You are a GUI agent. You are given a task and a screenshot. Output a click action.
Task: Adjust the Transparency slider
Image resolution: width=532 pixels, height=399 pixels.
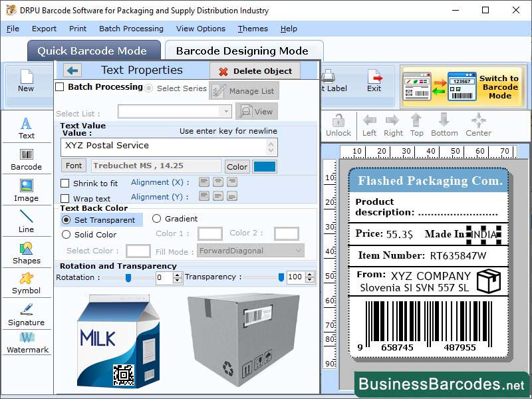[282, 277]
